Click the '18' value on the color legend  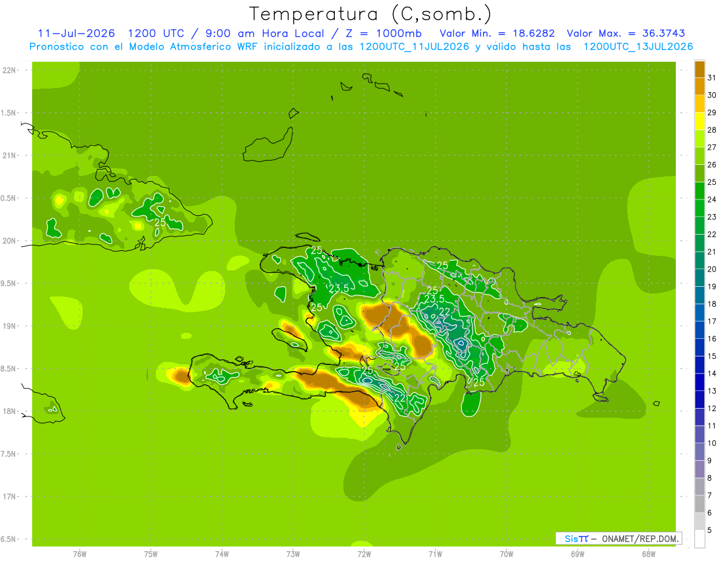coord(712,304)
